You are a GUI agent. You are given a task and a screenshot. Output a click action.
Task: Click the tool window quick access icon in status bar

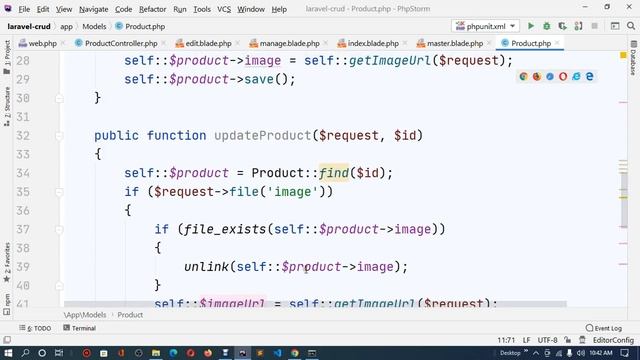[7, 340]
